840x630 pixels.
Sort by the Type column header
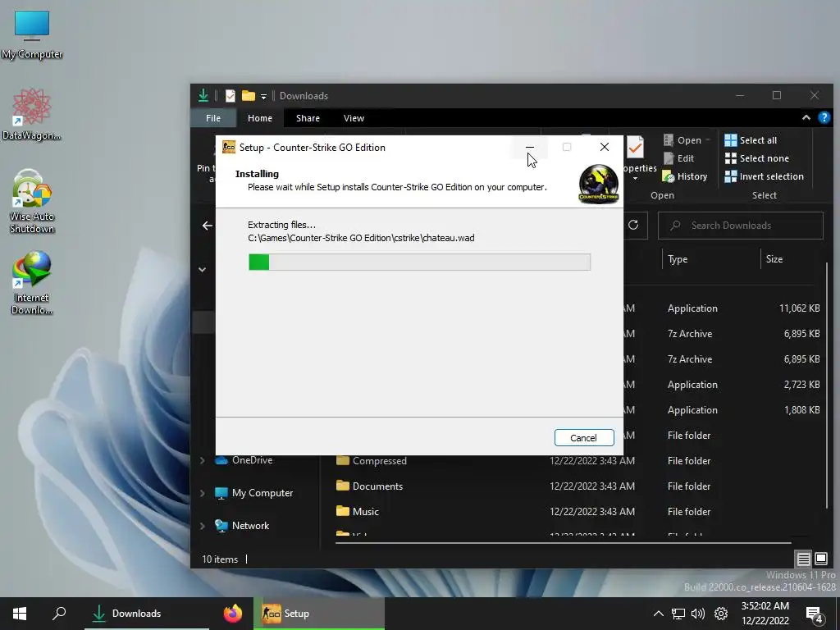(x=678, y=259)
